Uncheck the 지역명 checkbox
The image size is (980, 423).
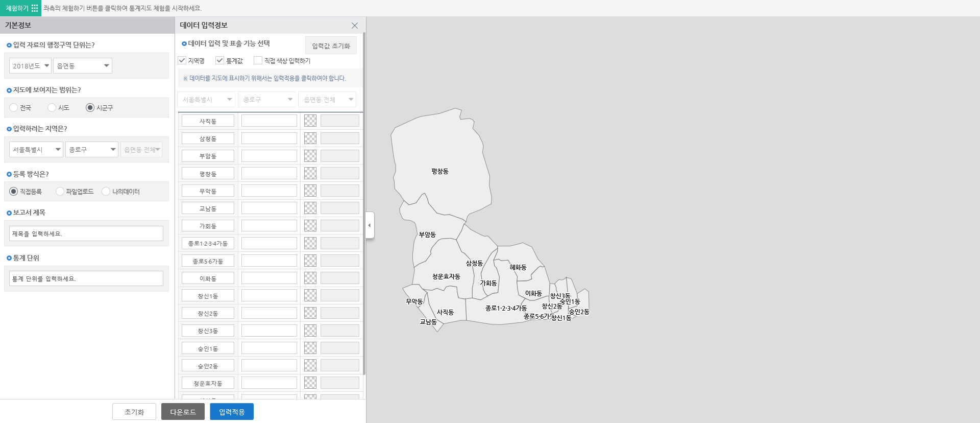pyautogui.click(x=182, y=60)
